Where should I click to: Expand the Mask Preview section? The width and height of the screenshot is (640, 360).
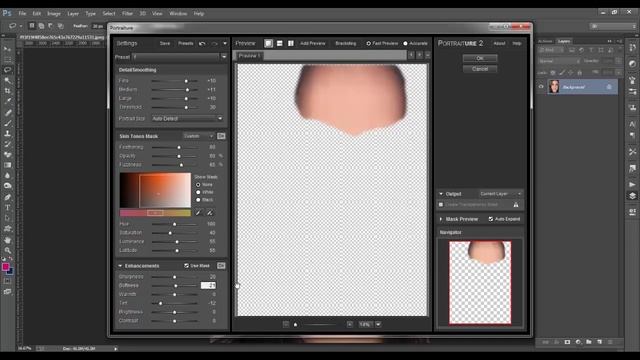pyautogui.click(x=441, y=219)
